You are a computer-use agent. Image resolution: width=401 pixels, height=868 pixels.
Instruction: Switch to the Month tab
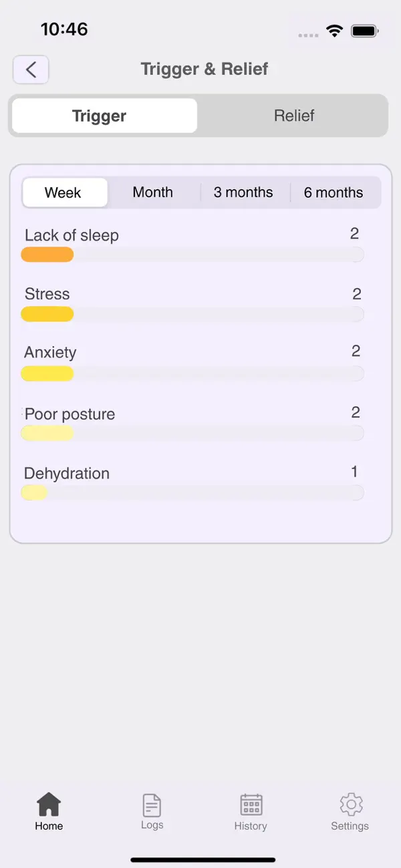click(x=152, y=192)
